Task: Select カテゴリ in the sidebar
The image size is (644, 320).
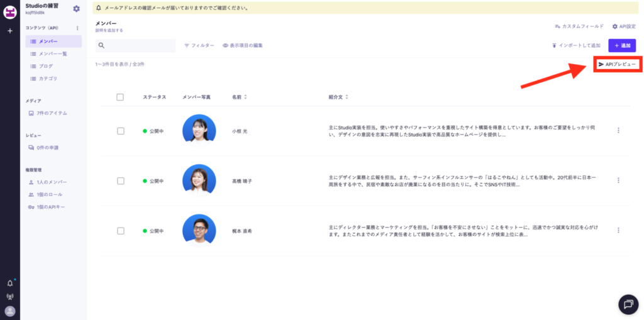Action: 48,79
